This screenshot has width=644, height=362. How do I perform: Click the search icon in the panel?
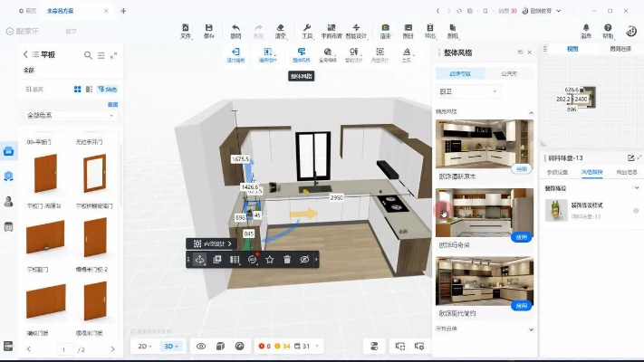coord(88,55)
